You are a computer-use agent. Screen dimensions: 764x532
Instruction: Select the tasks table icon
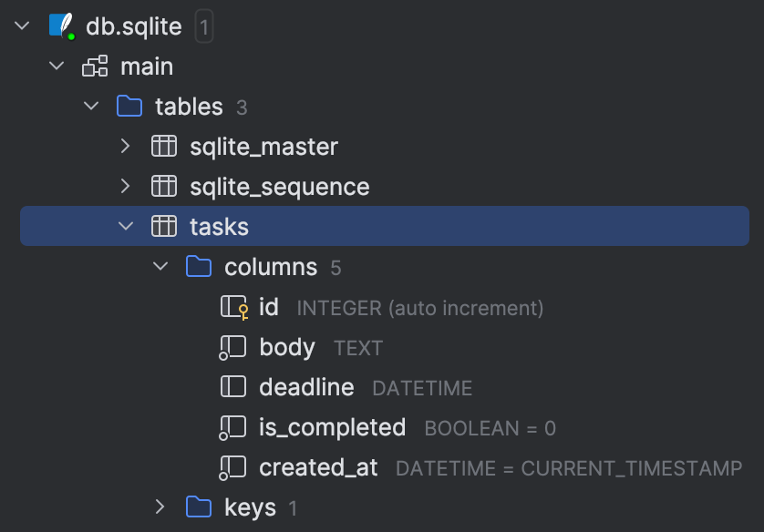164,226
